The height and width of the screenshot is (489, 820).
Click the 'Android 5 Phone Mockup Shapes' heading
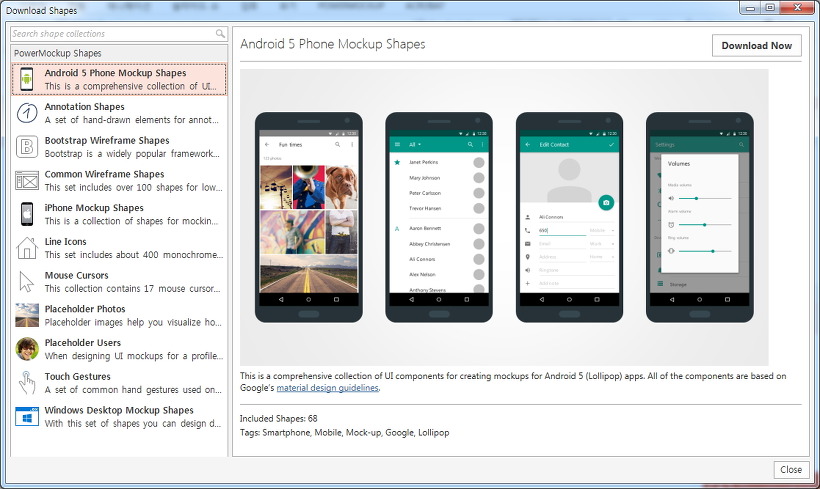coord(333,44)
